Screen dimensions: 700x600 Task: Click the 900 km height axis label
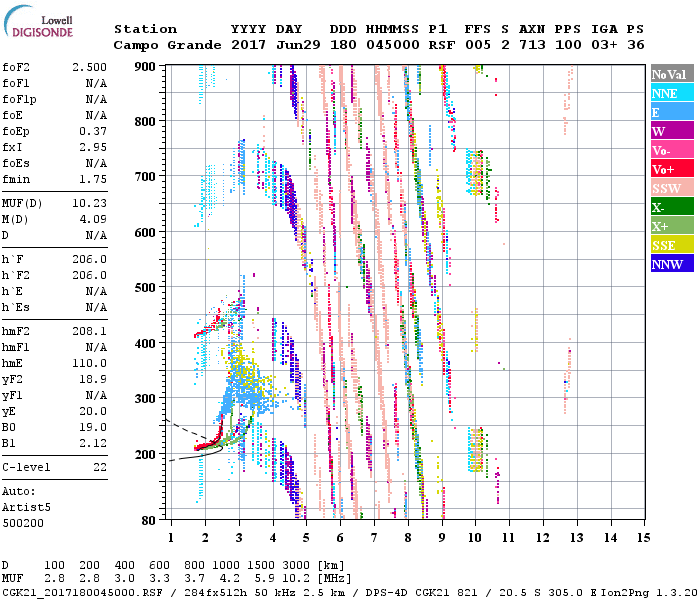click(x=147, y=66)
